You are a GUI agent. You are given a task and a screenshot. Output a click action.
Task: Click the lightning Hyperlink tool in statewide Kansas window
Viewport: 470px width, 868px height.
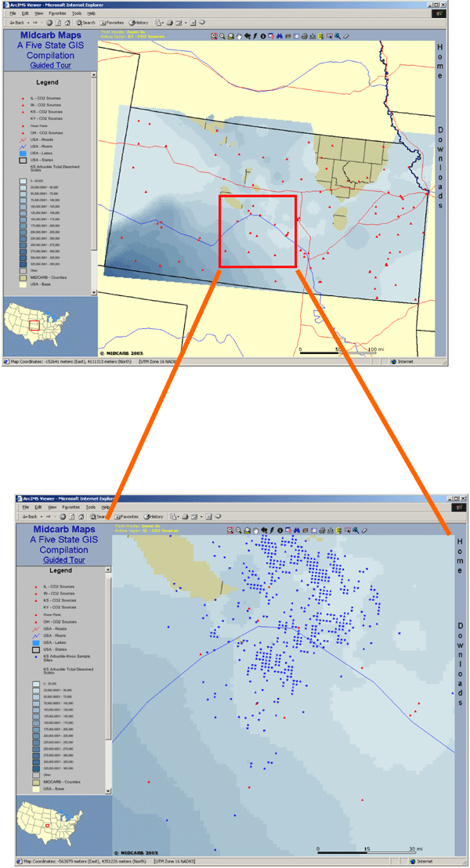pos(255,36)
